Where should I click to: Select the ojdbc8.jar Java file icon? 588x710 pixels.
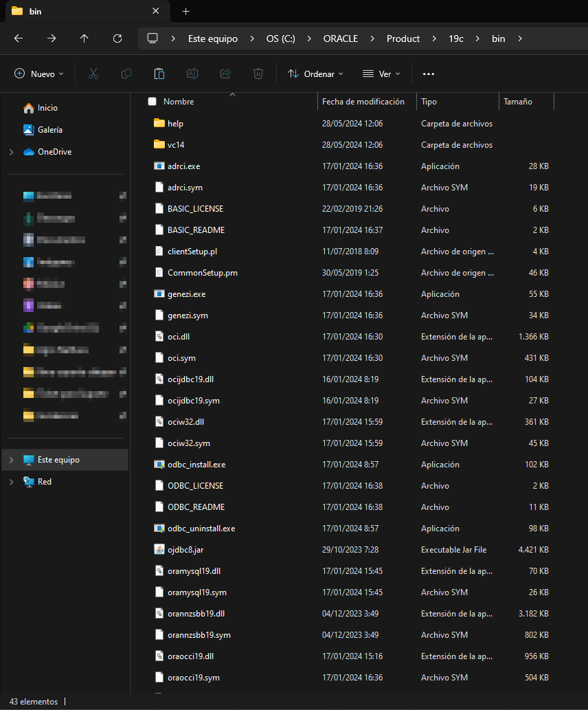click(x=159, y=550)
